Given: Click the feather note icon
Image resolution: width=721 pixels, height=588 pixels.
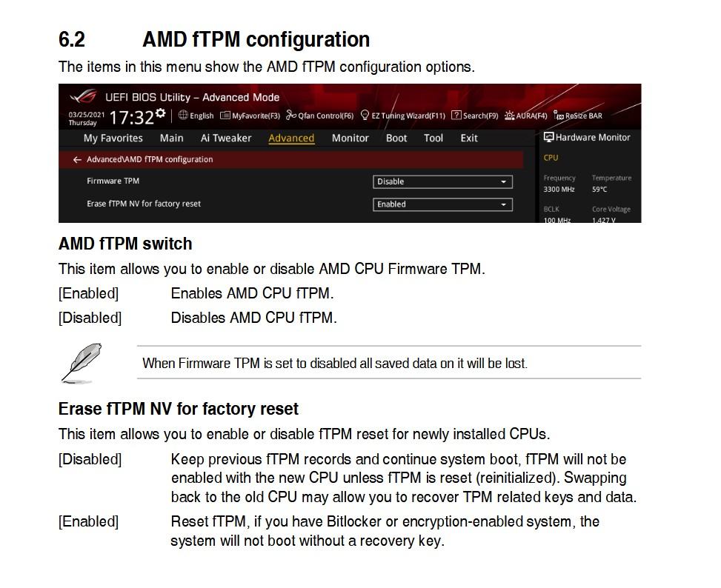Looking at the screenshot, I should [x=82, y=363].
